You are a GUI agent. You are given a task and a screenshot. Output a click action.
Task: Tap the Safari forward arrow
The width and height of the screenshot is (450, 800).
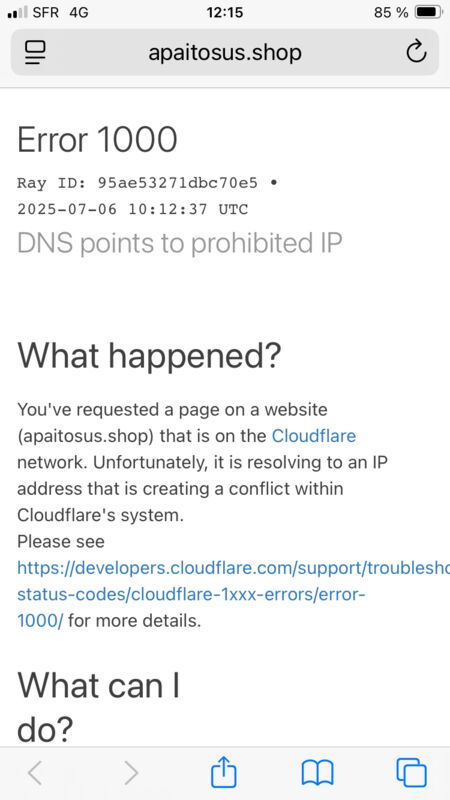click(x=131, y=773)
